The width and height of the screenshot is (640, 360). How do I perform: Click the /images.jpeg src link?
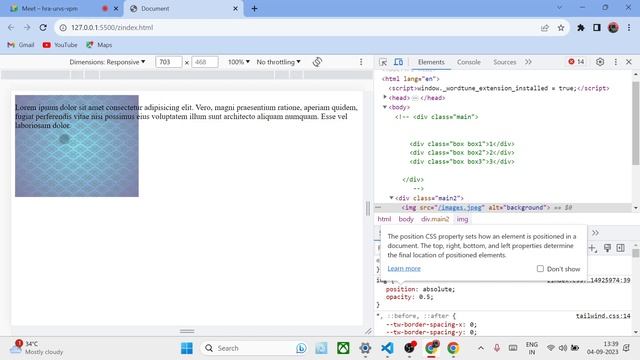click(x=461, y=208)
